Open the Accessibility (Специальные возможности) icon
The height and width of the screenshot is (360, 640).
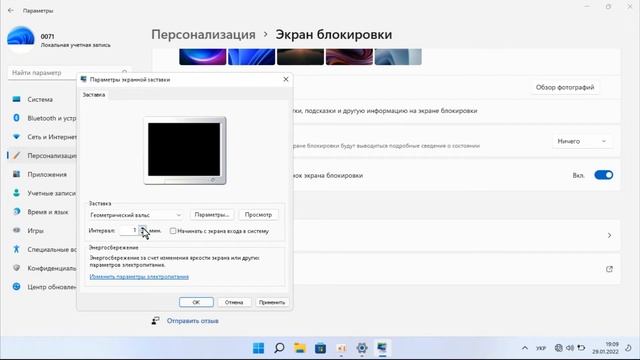pyautogui.click(x=16, y=249)
